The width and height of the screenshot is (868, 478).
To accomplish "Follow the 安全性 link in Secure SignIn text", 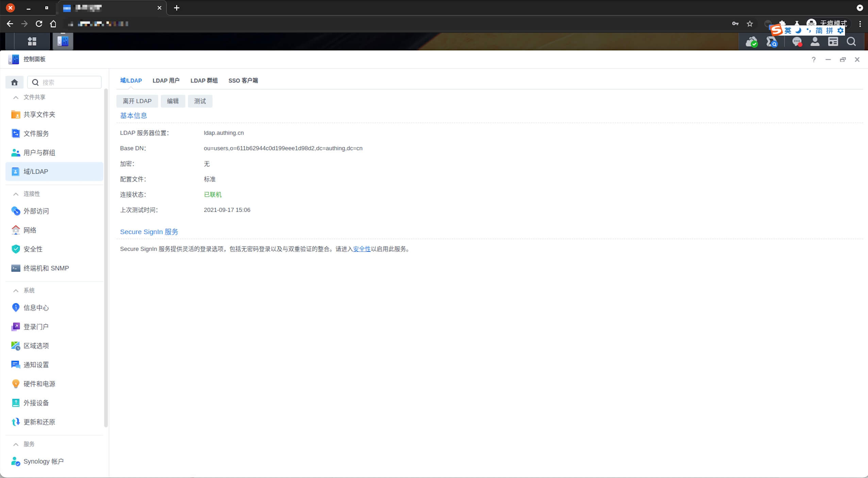I will pyautogui.click(x=362, y=249).
